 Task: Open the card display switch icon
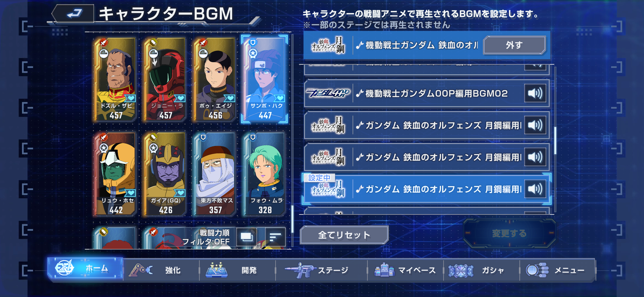coord(247,236)
